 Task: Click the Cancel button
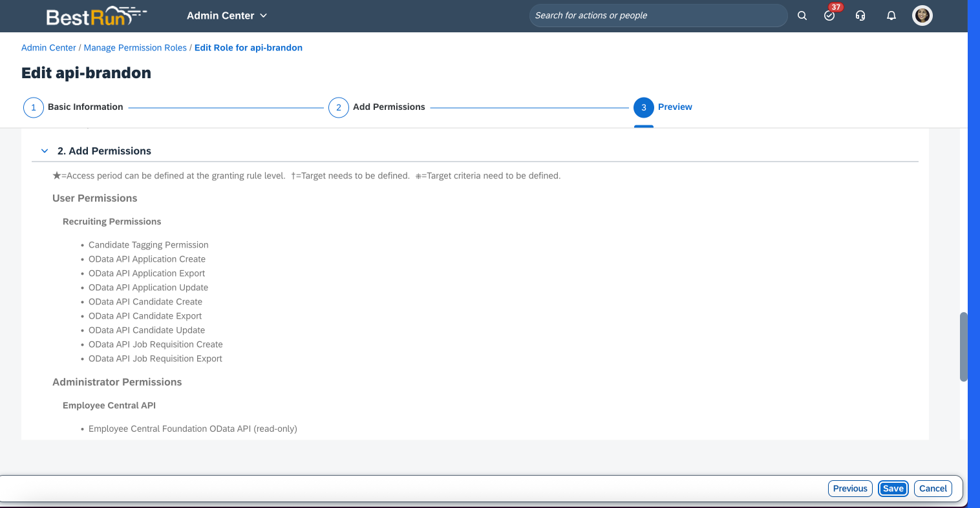click(933, 489)
